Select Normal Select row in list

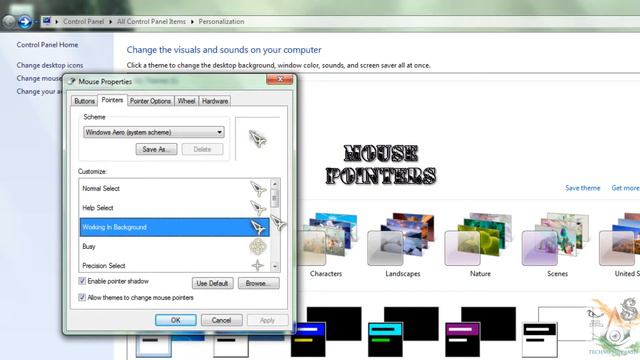175,189
